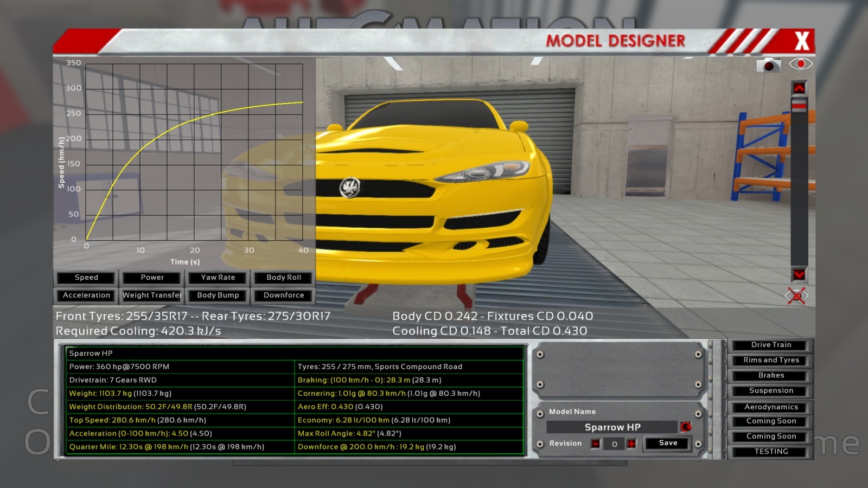The width and height of the screenshot is (868, 488).
Task: Show the Body Roll graph
Action: [x=284, y=278]
